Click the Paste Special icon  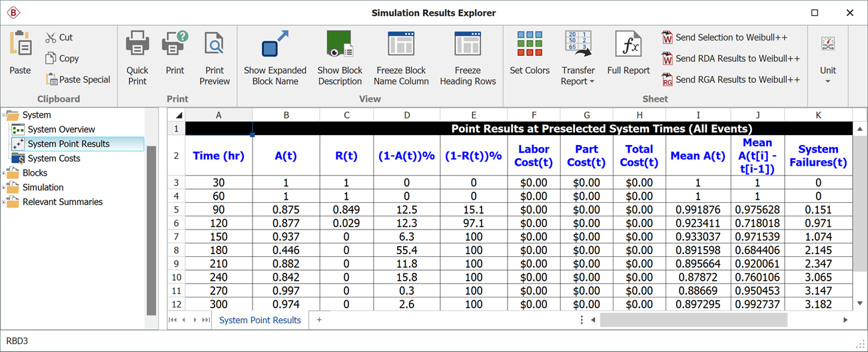(x=51, y=80)
